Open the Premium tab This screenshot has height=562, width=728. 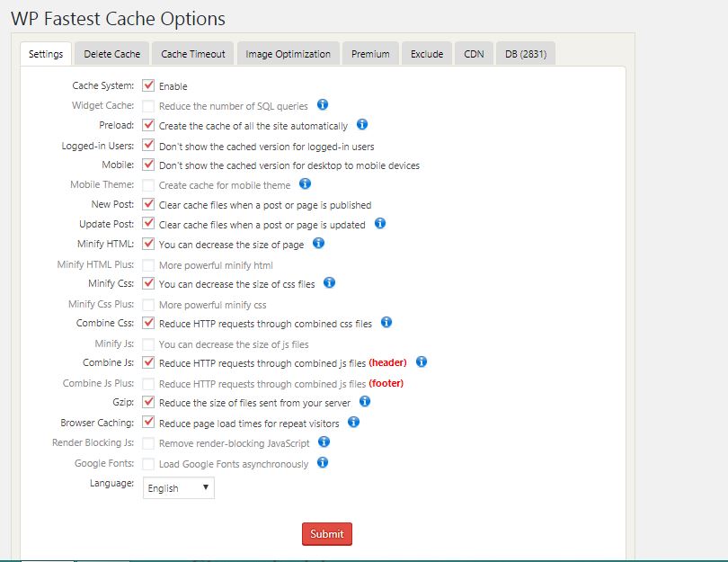point(370,54)
